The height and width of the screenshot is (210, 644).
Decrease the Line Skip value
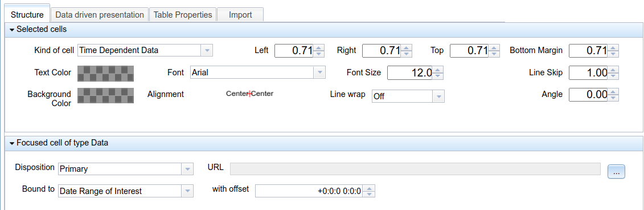pos(613,76)
